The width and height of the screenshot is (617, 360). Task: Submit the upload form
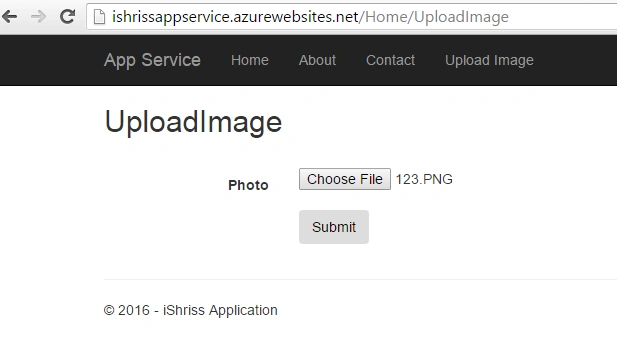pos(334,227)
